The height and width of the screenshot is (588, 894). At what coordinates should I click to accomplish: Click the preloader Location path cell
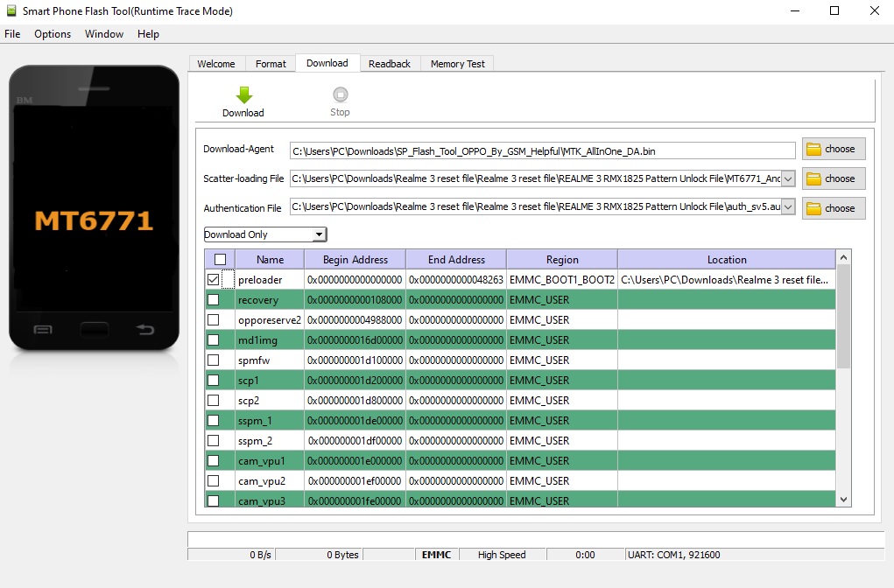(x=727, y=280)
